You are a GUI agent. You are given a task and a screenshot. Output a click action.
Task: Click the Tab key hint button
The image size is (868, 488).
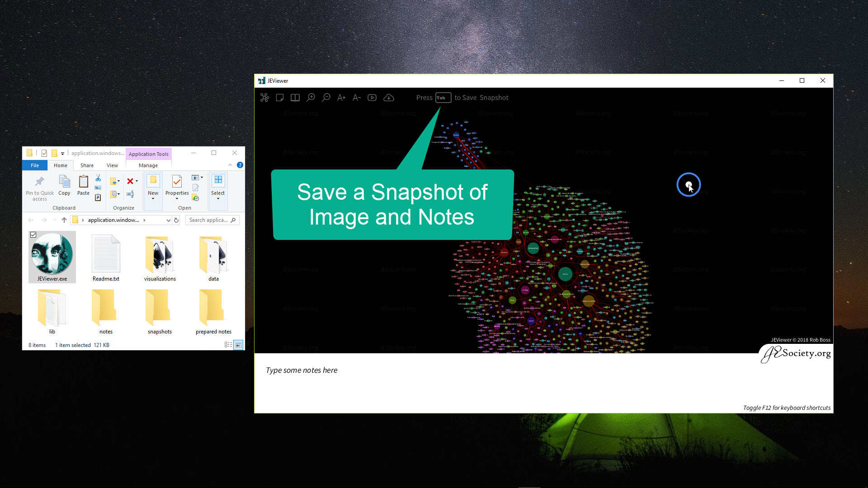(x=443, y=98)
